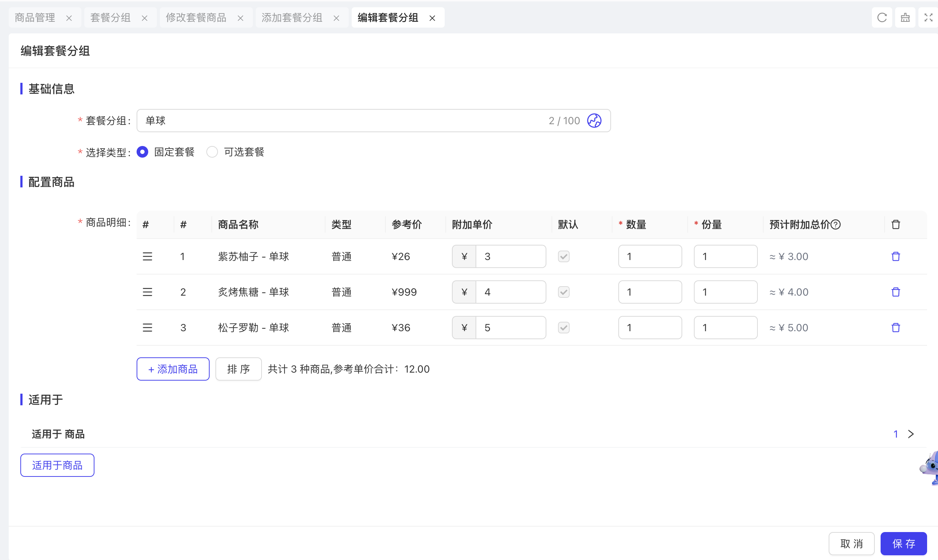Select the 固定套餐 radio option

coord(142,152)
